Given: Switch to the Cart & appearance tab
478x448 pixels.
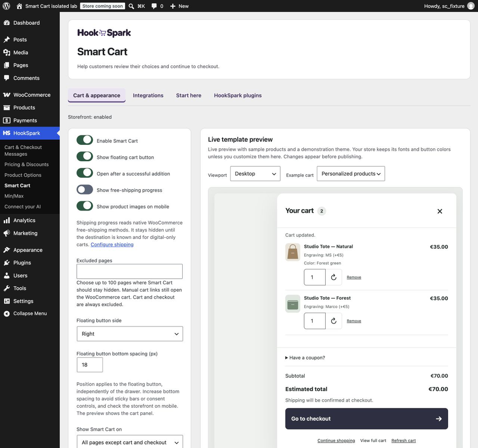Looking at the screenshot, I should coord(97,96).
